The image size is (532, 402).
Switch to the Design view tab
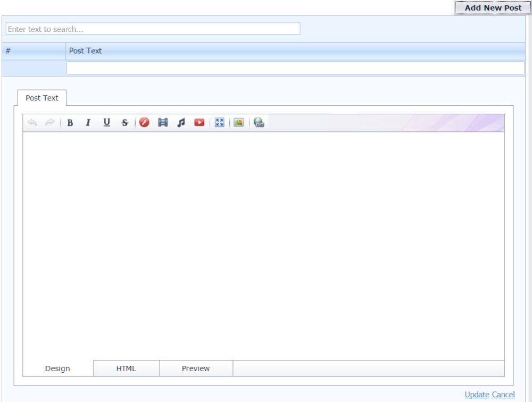click(57, 368)
